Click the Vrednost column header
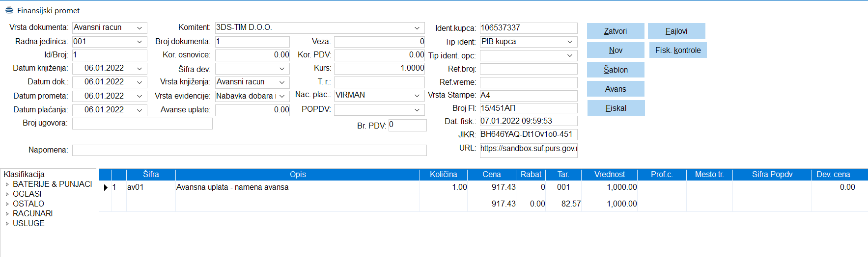The width and height of the screenshot is (868, 257). (609, 175)
